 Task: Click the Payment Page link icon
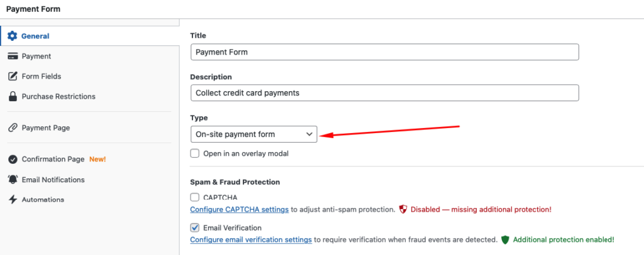click(x=12, y=127)
